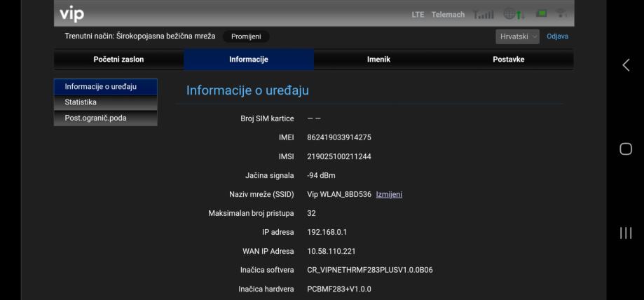Open the Postavke tab
This screenshot has height=300, width=644.
[508, 60]
